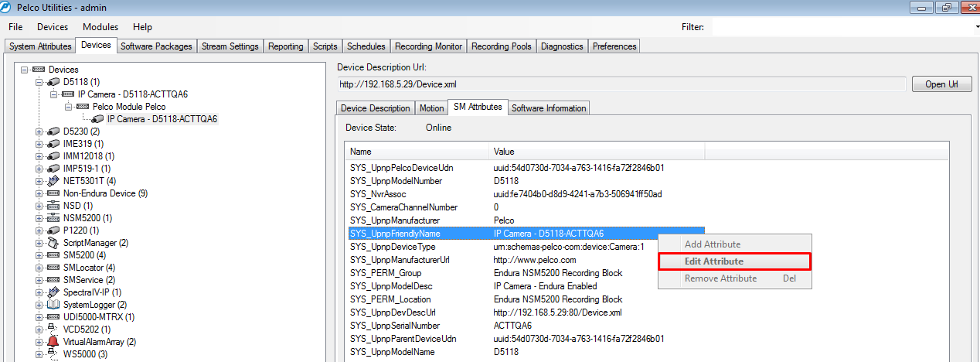Viewport: 980px width, 362px height.
Task: Collapse the D5118 tree node
Action: tap(39, 82)
